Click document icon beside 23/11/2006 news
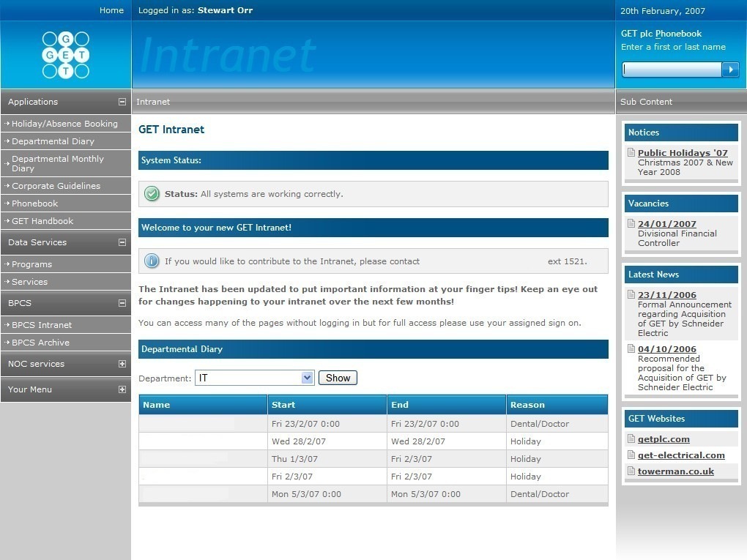 631,295
